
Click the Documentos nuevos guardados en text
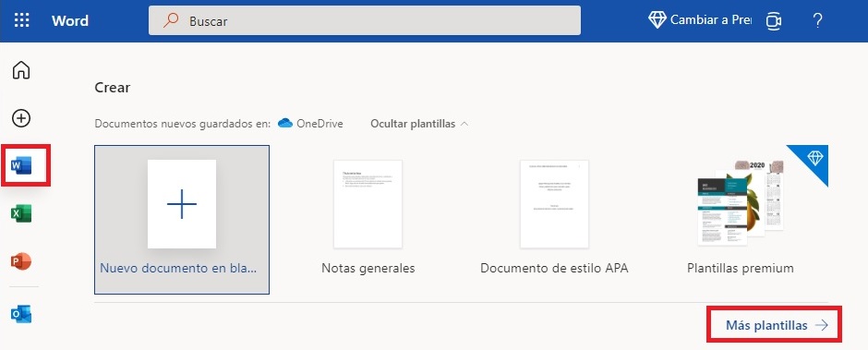(183, 124)
